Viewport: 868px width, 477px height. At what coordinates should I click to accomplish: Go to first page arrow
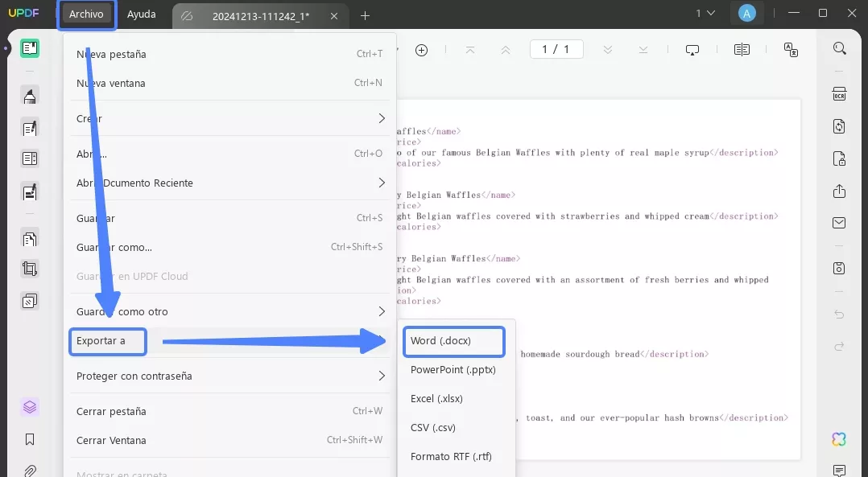[470, 51]
